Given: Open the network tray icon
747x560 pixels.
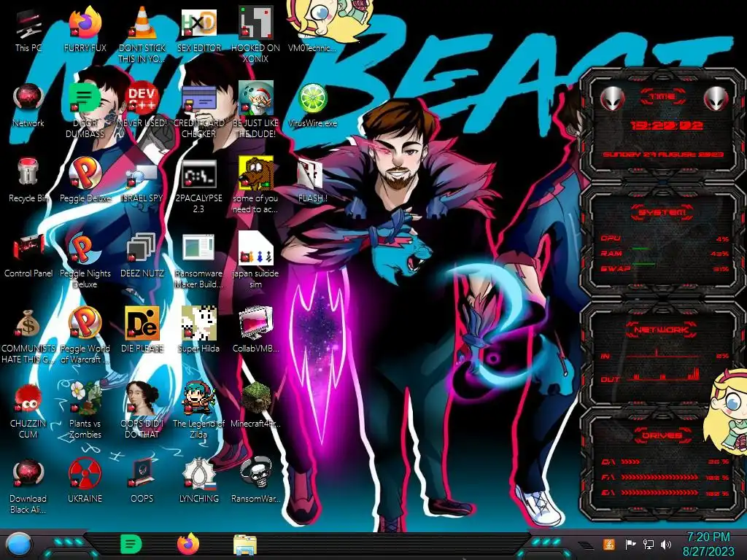Looking at the screenshot, I should click(x=649, y=544).
